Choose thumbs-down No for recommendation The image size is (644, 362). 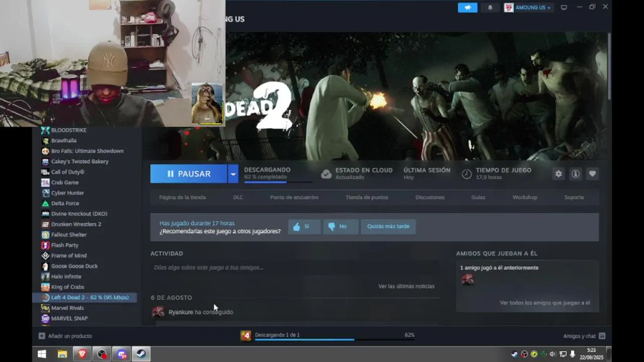tap(341, 226)
